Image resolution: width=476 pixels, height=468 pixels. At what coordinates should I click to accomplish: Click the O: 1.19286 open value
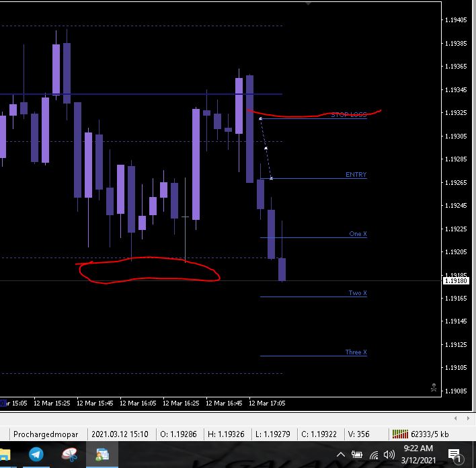[x=178, y=434]
